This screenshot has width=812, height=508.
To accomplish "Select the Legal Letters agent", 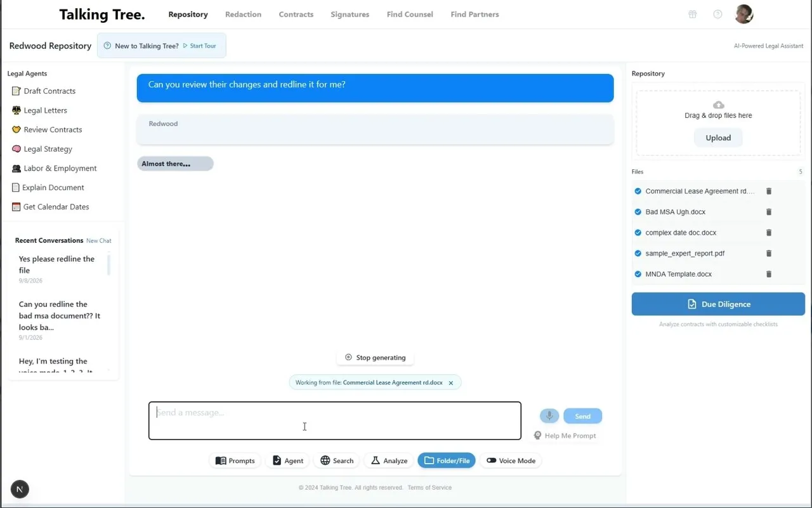I will (39, 110).
